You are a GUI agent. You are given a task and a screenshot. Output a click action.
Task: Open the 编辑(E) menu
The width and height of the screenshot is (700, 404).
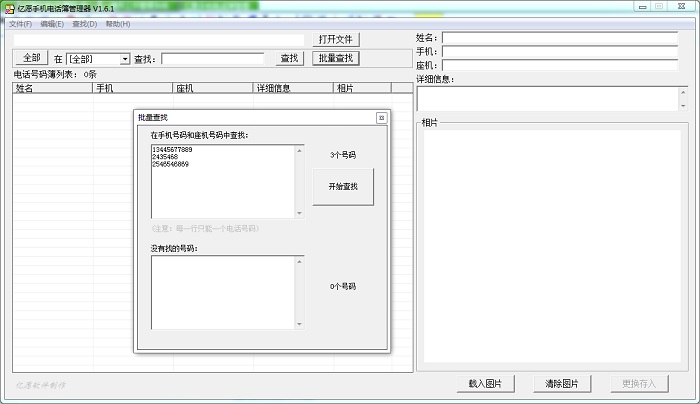[x=52, y=24]
